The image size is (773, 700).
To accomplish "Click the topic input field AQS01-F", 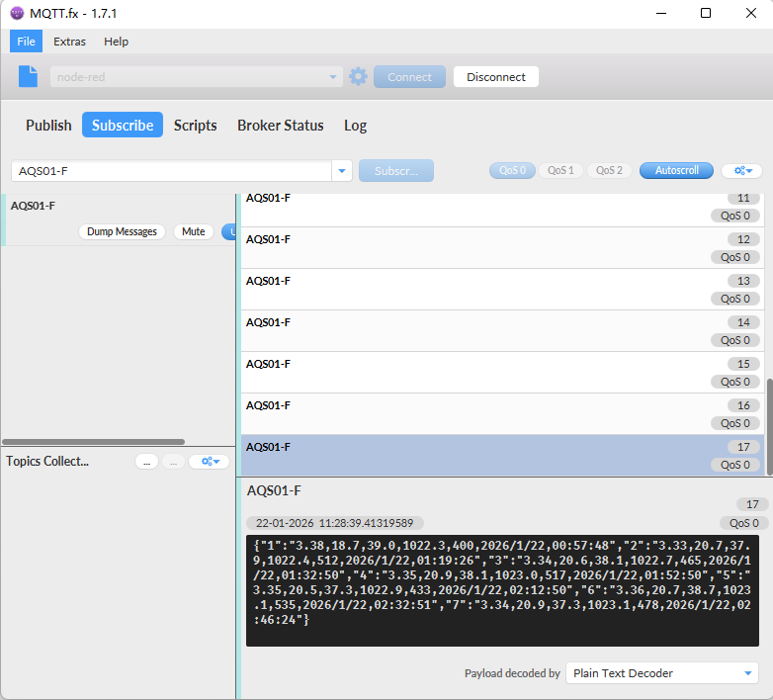I will (172, 171).
